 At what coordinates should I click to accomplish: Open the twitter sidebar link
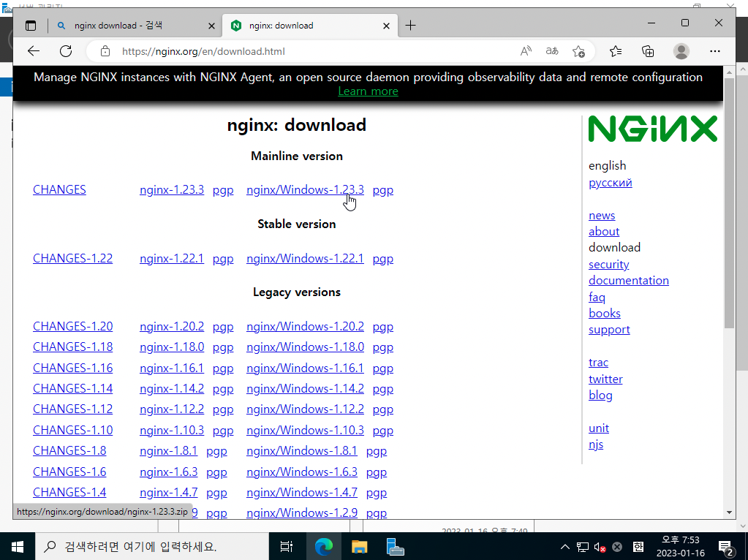point(605,379)
